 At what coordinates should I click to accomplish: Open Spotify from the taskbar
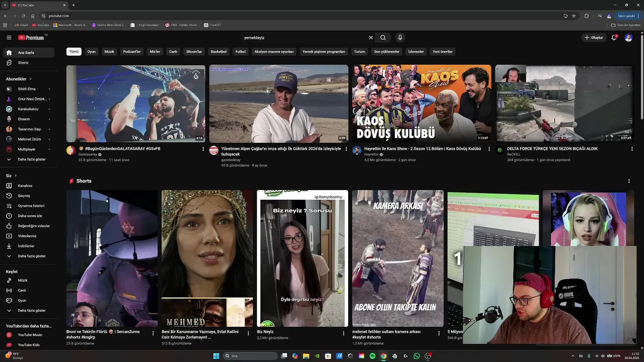(x=372, y=356)
